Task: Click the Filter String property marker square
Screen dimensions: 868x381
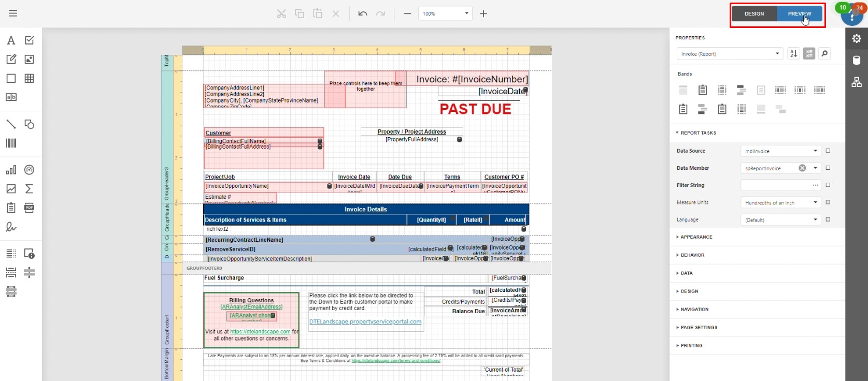Action: click(828, 185)
